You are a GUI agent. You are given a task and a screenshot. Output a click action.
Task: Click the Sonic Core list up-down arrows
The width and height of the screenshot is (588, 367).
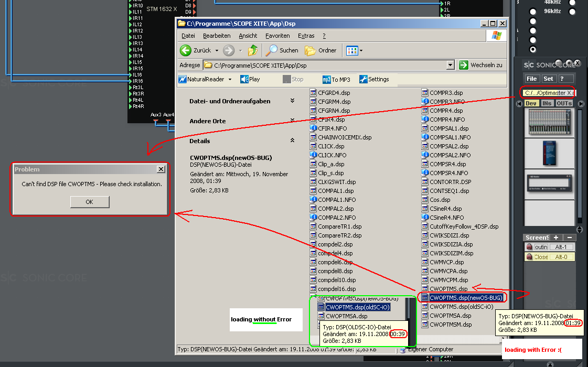click(580, 230)
